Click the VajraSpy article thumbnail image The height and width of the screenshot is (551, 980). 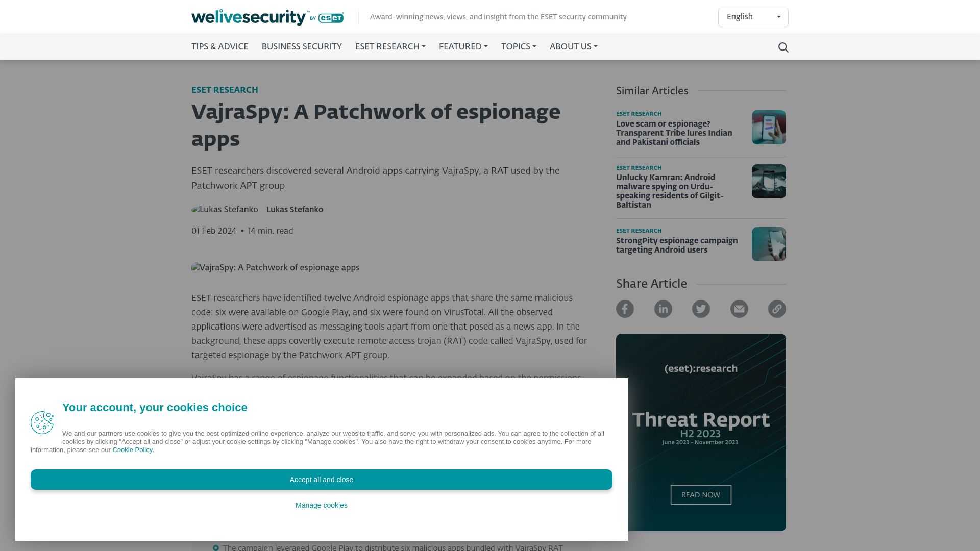(275, 267)
